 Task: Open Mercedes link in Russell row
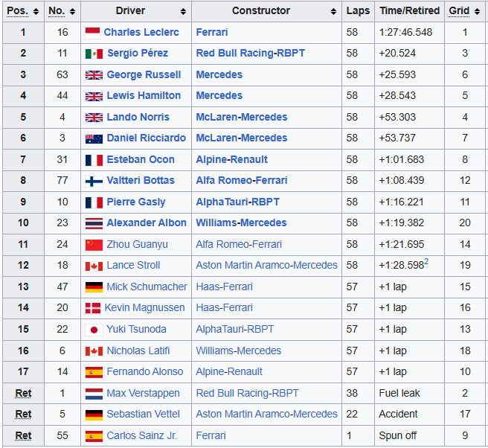219,74
